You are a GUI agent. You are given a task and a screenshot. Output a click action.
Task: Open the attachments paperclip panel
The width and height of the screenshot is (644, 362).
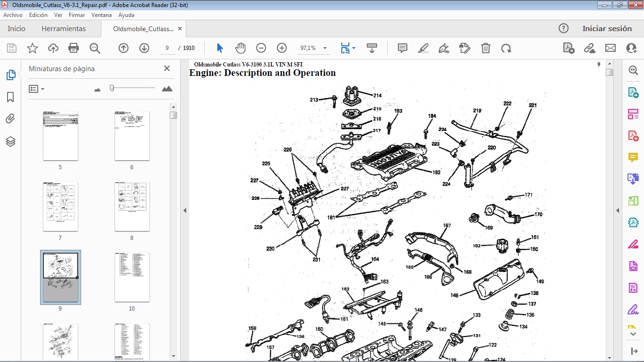point(10,119)
